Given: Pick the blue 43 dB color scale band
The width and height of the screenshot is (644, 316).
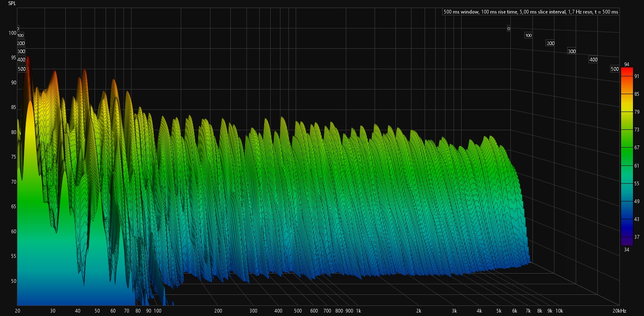Looking at the screenshot, I should coord(626,219).
